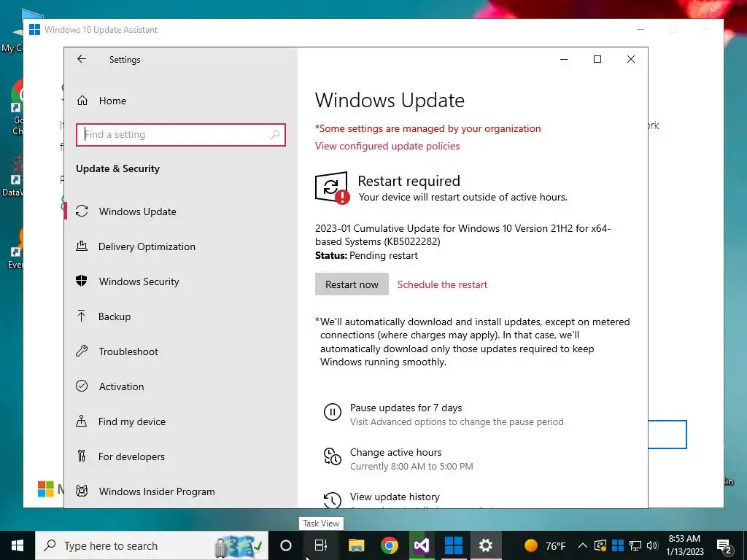
Task: Click the Restart required status icon
Action: point(332,187)
